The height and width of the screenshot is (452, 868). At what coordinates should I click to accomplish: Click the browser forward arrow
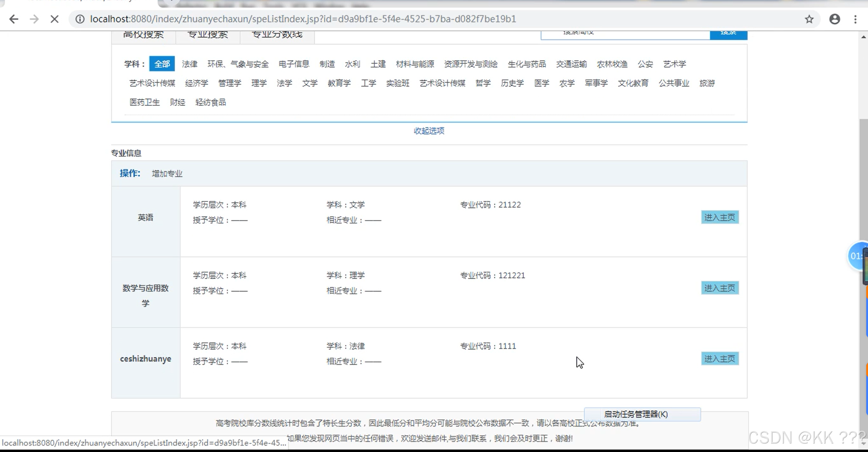[x=34, y=19]
